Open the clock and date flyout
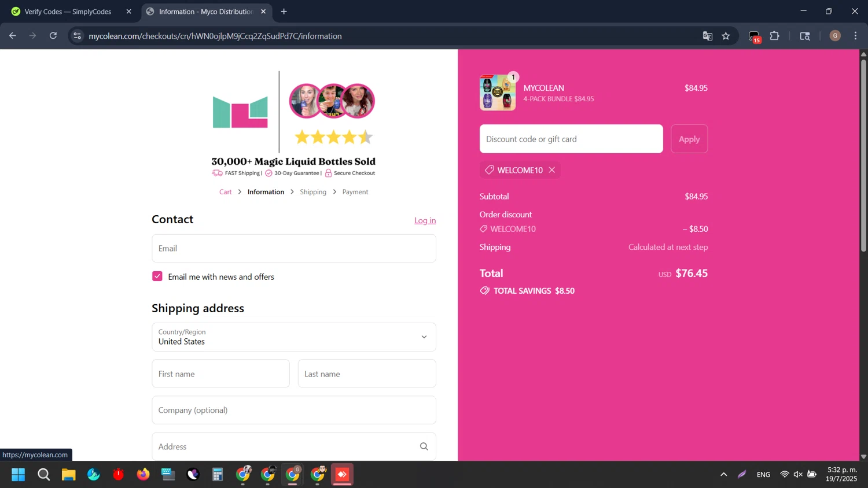 point(842,474)
